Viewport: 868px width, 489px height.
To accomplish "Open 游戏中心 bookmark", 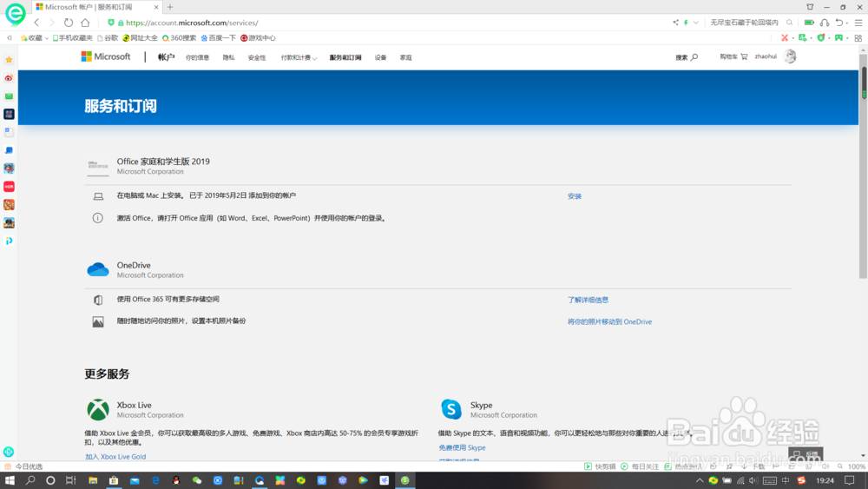I will (x=258, y=37).
